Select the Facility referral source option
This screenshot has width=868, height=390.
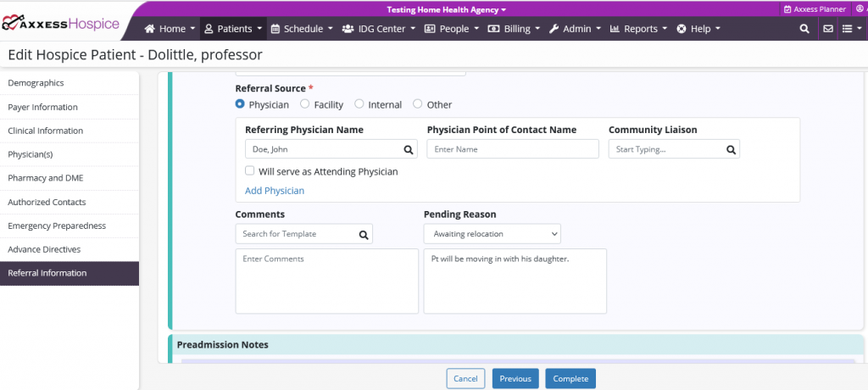305,104
